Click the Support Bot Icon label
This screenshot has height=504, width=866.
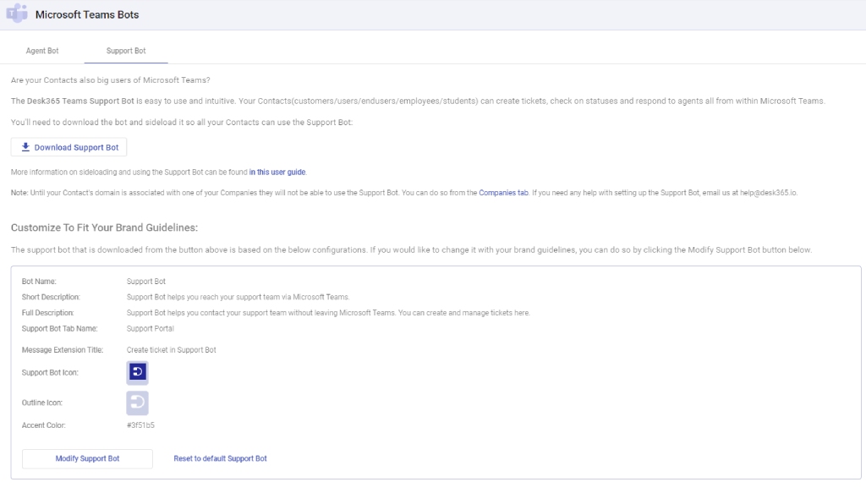(50, 373)
